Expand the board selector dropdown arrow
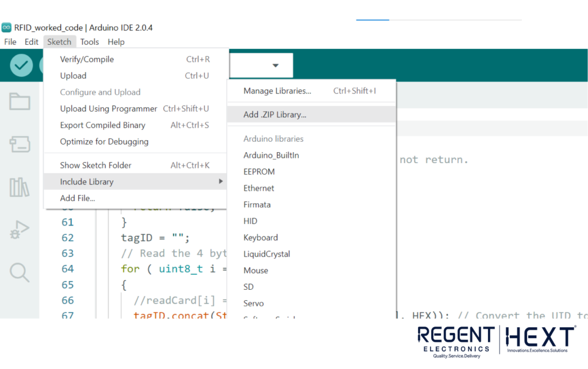This screenshot has height=369, width=588. point(275,65)
